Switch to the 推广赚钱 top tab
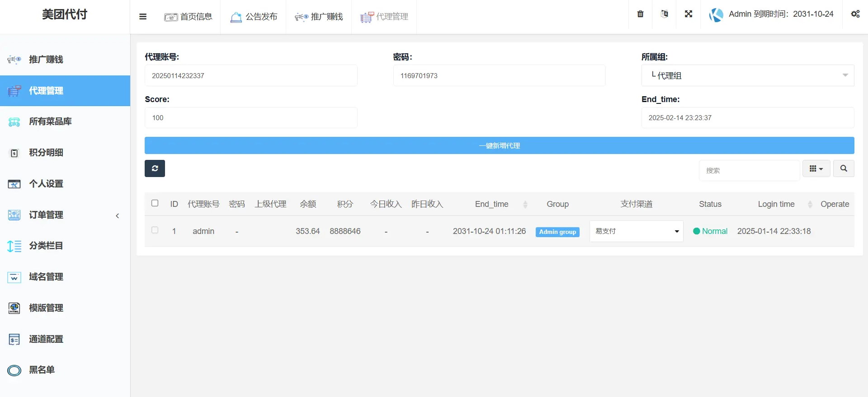This screenshot has height=397, width=868. pyautogui.click(x=319, y=17)
